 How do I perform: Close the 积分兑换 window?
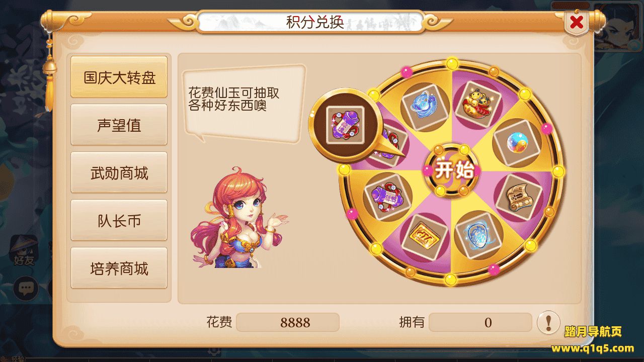tap(577, 22)
